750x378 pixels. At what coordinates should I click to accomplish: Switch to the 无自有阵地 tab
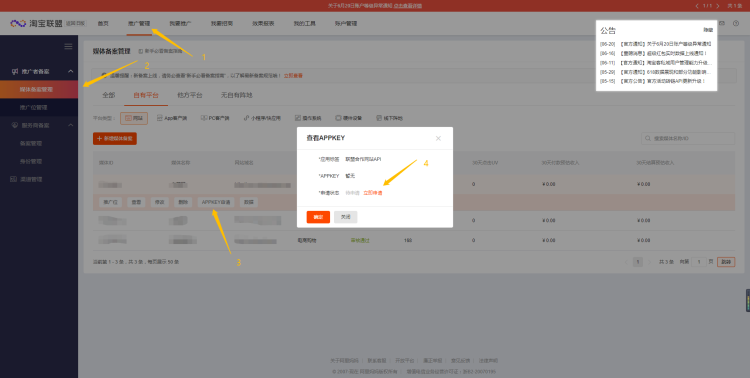[x=237, y=95]
